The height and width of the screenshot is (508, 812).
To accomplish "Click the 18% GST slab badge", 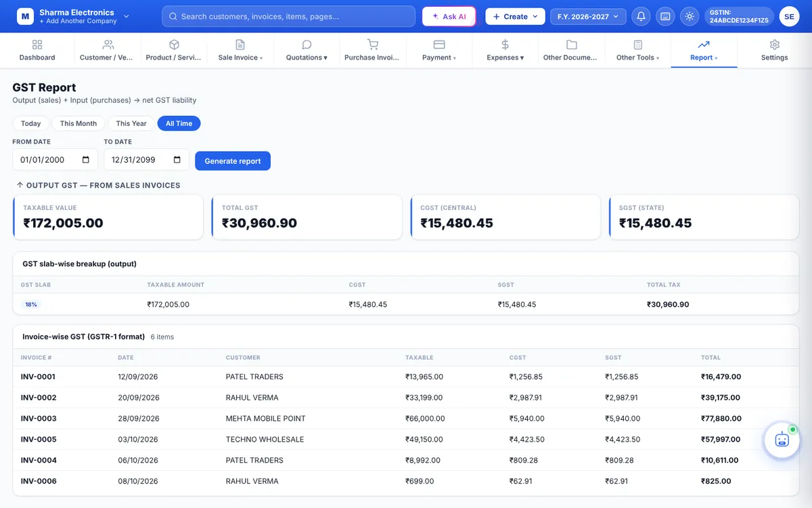I will pos(31,305).
